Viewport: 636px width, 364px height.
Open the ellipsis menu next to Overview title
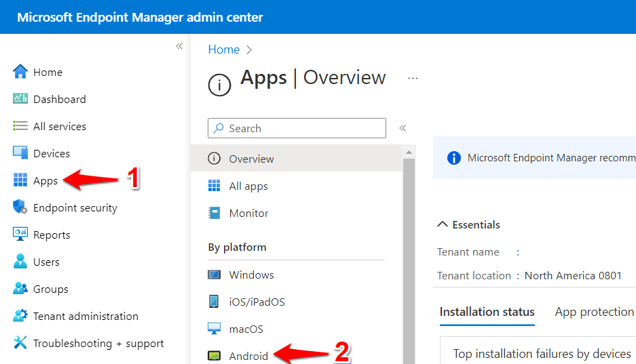[413, 78]
